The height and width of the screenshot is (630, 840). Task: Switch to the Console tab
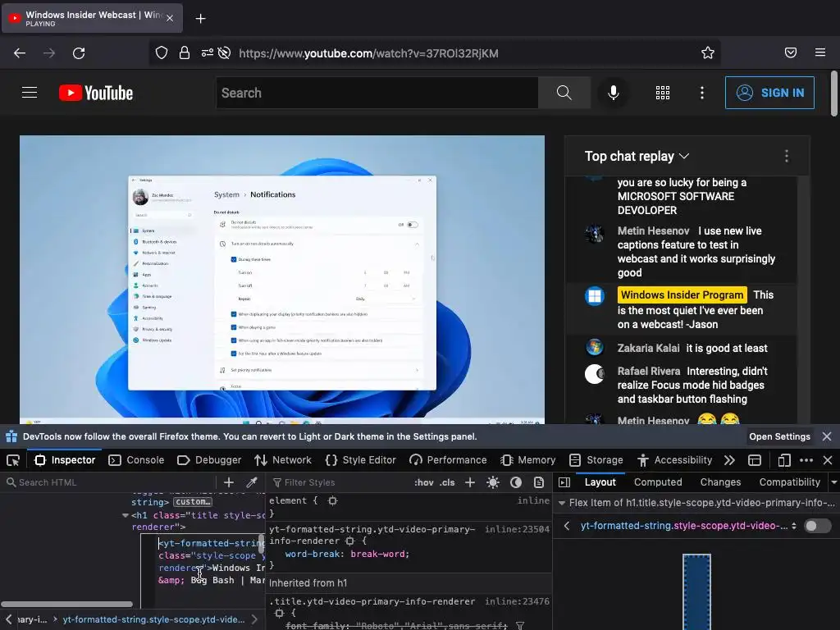pyautogui.click(x=136, y=460)
